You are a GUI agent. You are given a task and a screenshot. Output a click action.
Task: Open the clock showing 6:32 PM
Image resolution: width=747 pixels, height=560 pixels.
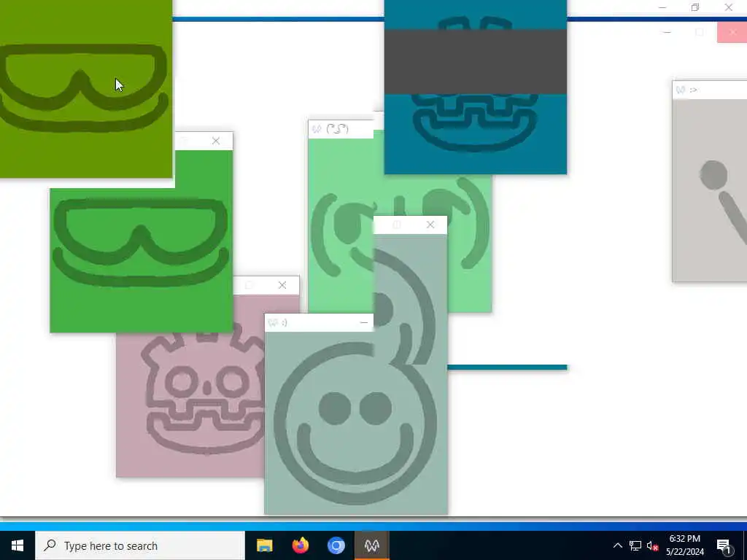pos(684,545)
